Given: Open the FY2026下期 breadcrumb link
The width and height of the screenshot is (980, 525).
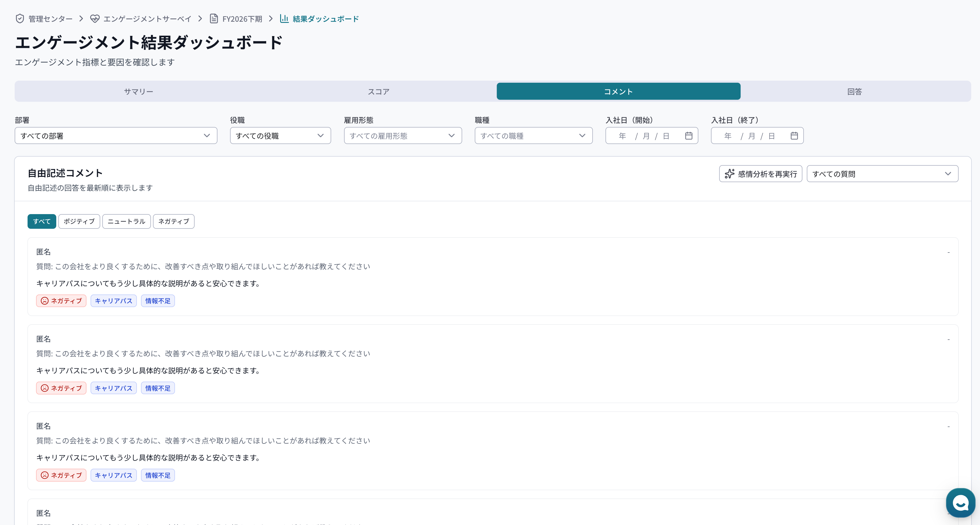Looking at the screenshot, I should click(x=242, y=18).
